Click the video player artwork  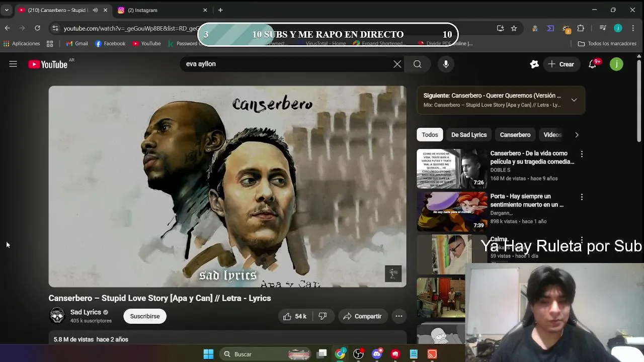pos(227,187)
